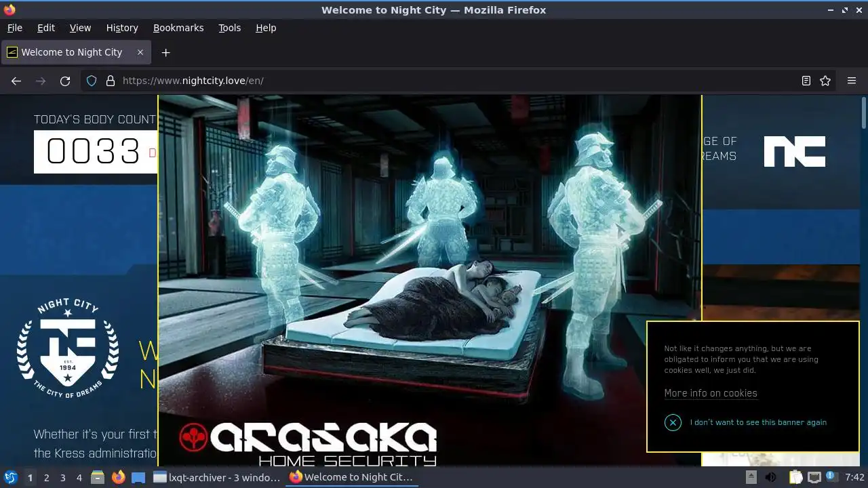The image size is (868, 488).
Task: Click the body count 0033 counter
Action: 93,151
